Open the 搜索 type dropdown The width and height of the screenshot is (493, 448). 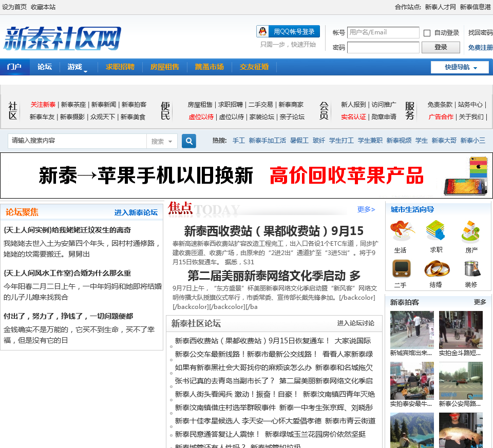pyautogui.click(x=162, y=141)
